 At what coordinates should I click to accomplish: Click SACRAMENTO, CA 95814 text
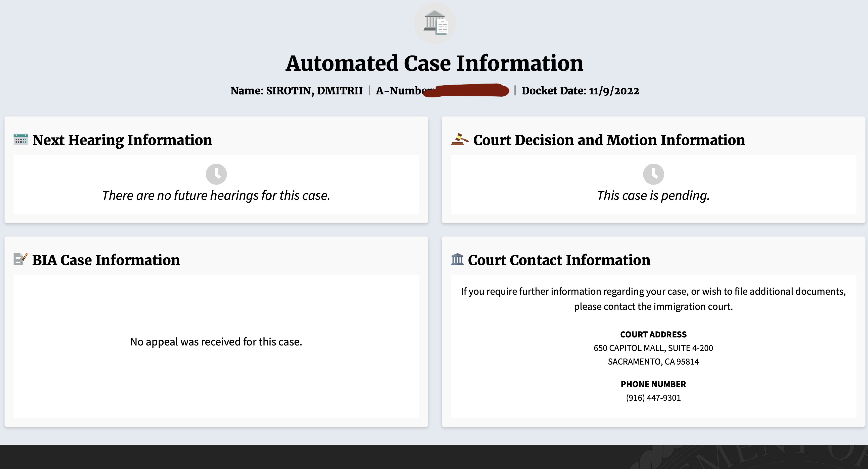click(653, 362)
